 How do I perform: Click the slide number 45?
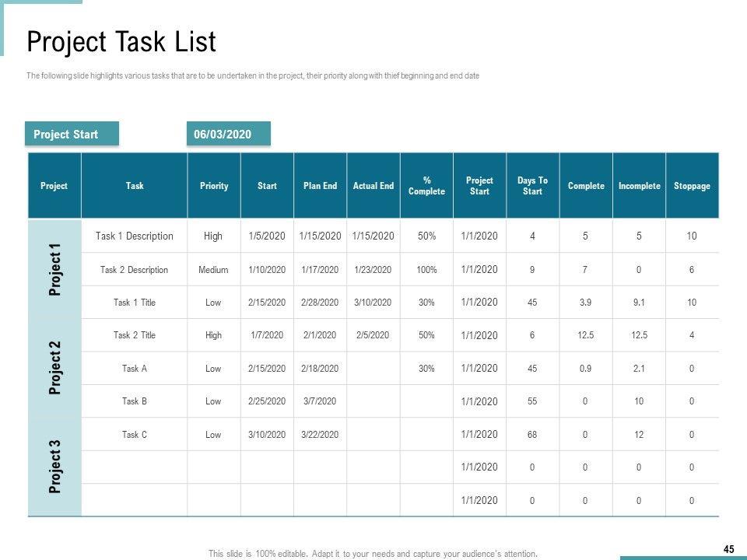click(x=728, y=549)
